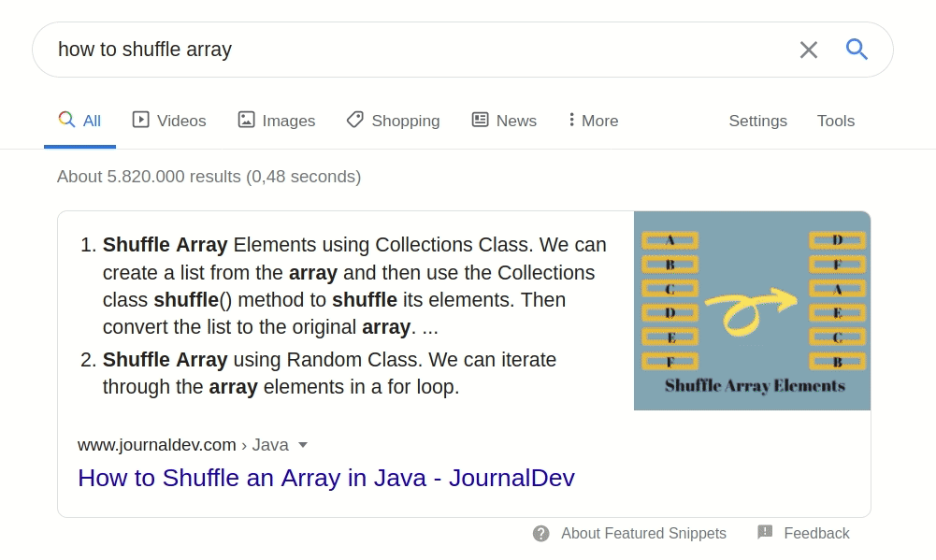Click the feedback flag icon
This screenshot has width=936, height=560.
coord(765,533)
